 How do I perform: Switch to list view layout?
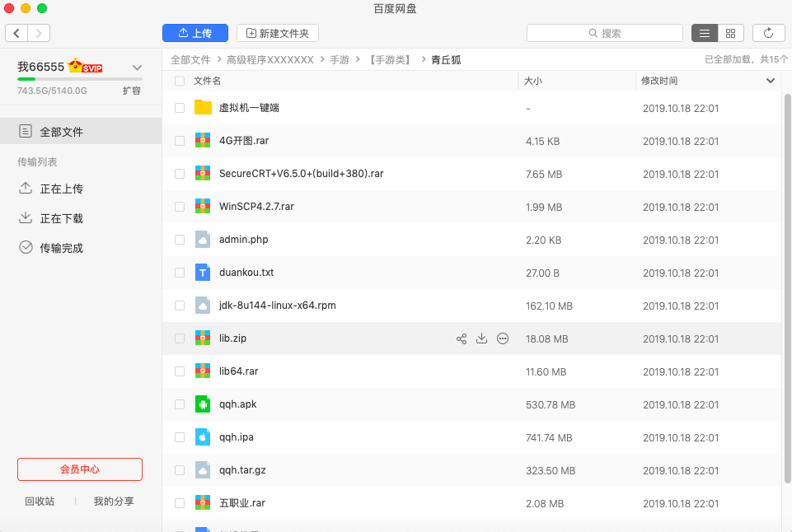(x=704, y=33)
